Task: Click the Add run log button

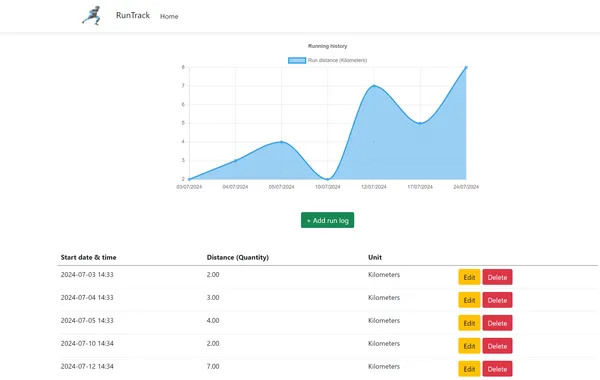Action: point(328,220)
